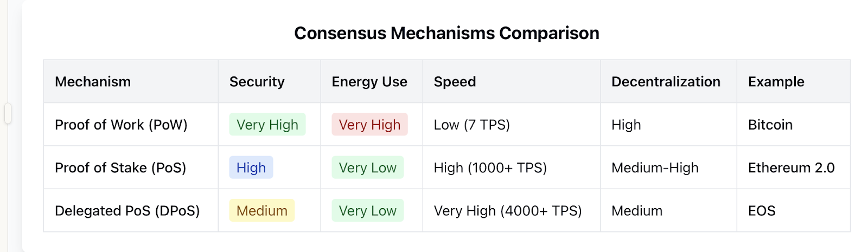Select the Speed column header
Image resolution: width=868 pixels, height=252 pixels.
tap(455, 82)
